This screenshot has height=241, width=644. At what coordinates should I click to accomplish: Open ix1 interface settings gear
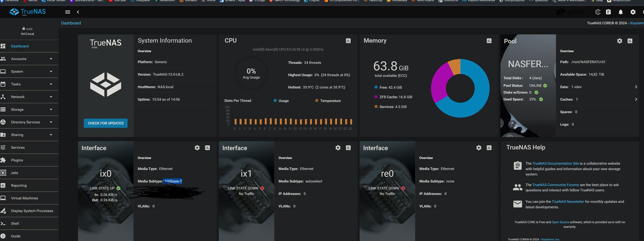[x=338, y=147]
